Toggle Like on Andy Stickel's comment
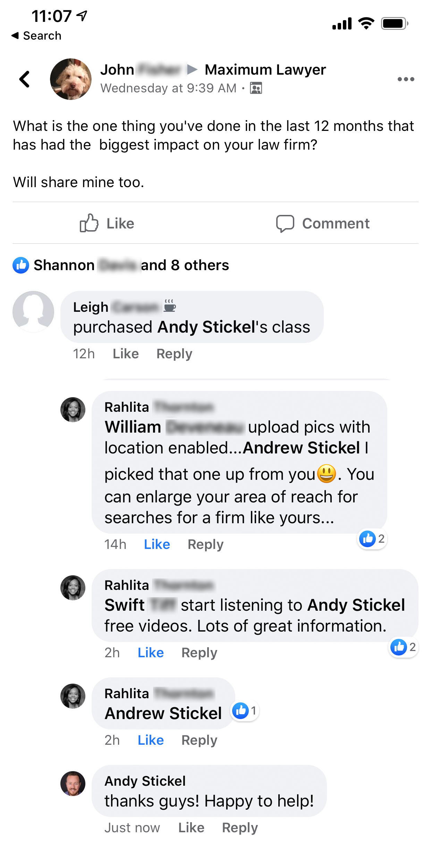Screen dimensions: 431x868 click(191, 828)
